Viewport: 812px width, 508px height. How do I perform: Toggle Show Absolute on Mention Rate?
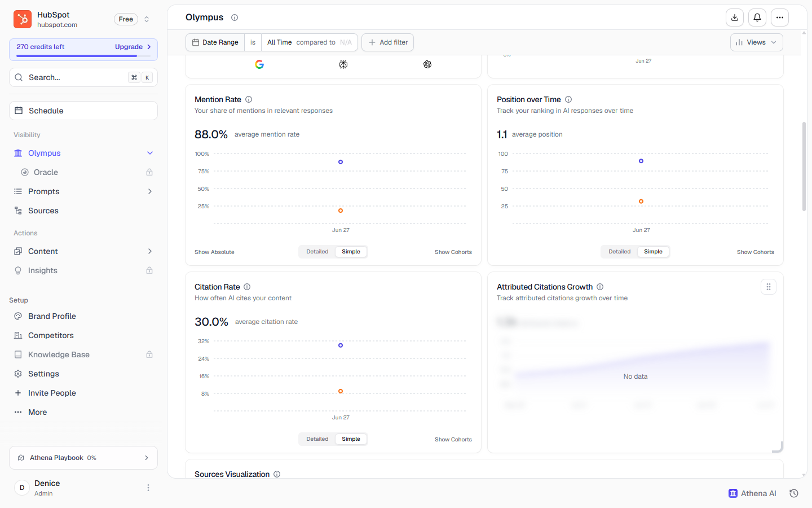[x=214, y=252]
